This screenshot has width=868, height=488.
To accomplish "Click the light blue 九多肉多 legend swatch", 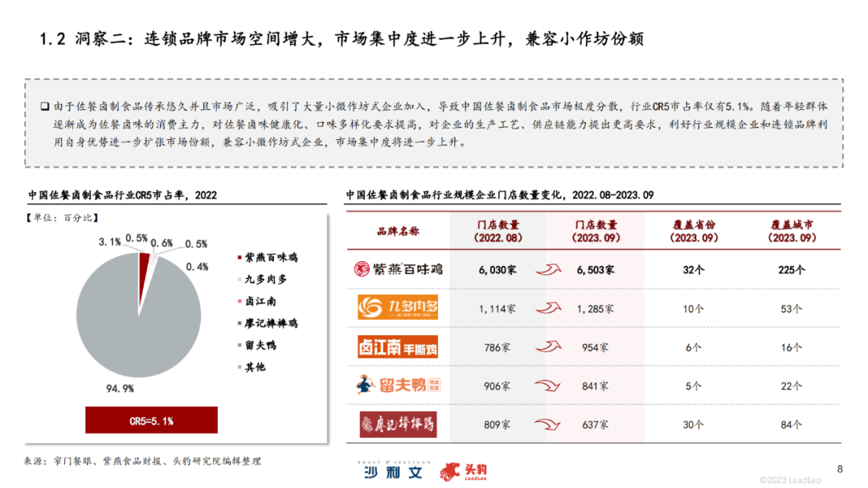I will point(240,279).
